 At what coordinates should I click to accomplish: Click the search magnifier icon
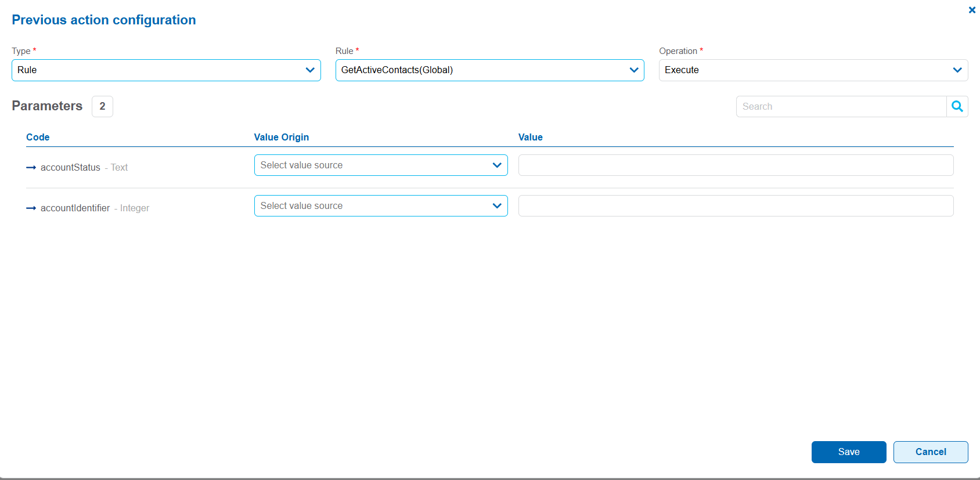click(957, 106)
